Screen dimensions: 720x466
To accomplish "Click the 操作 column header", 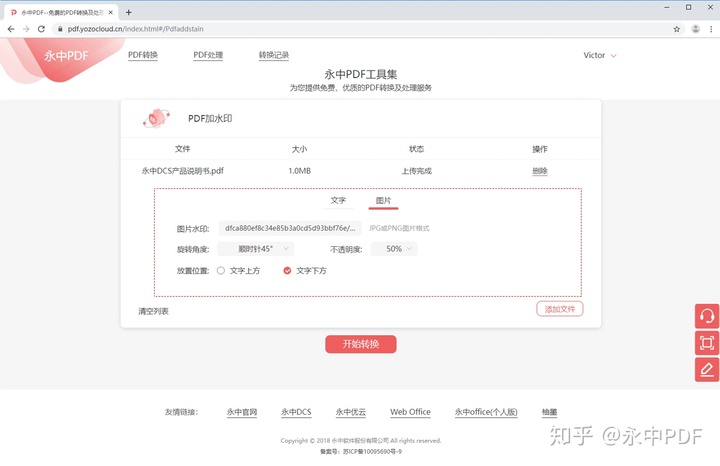I will click(x=540, y=149).
